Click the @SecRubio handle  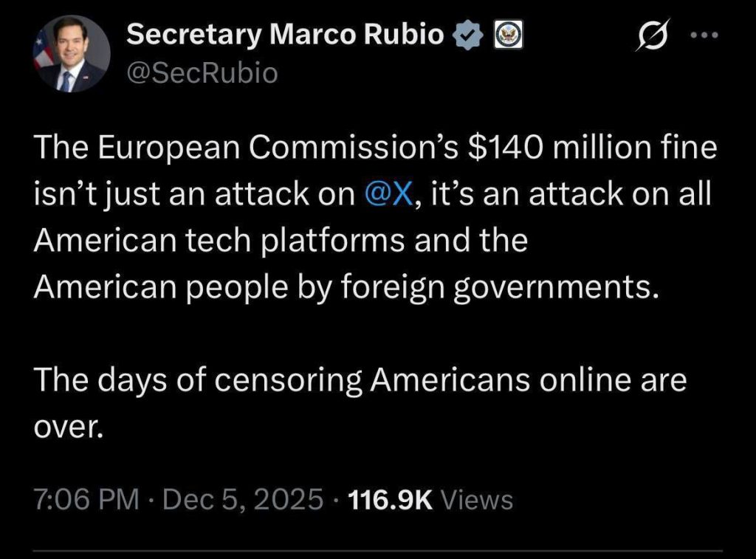[202, 73]
